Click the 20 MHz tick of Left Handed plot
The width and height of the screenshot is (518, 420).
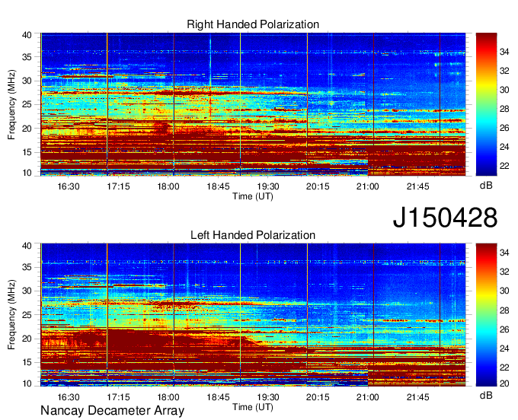27,339
